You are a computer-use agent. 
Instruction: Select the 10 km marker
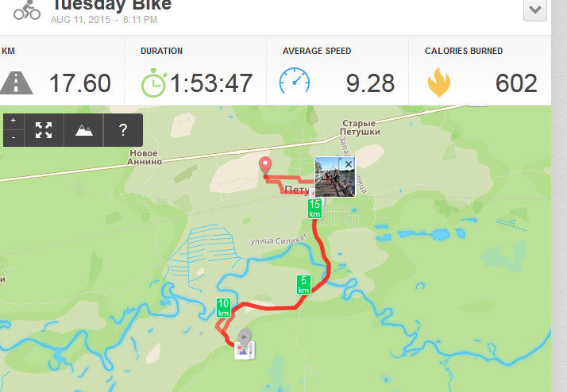click(223, 308)
